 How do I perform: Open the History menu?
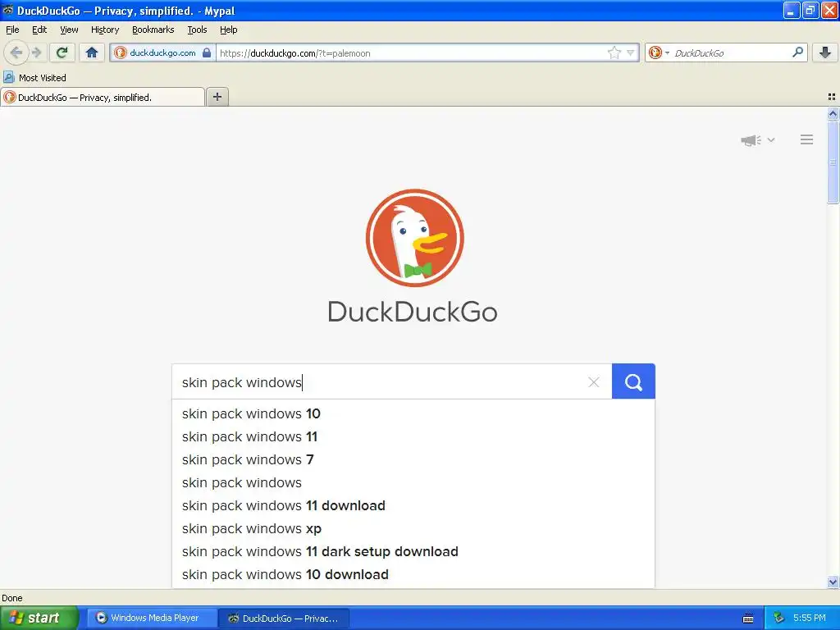[x=105, y=30]
